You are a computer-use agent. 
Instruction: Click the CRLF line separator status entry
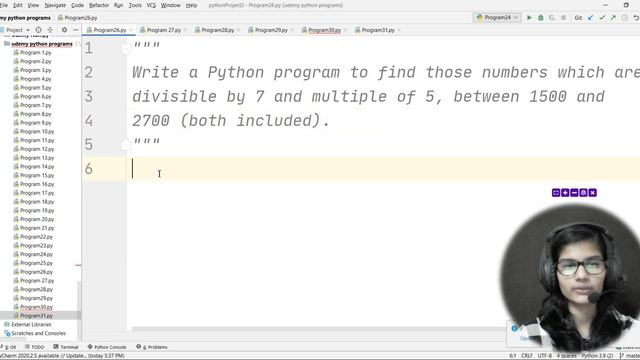527,356
